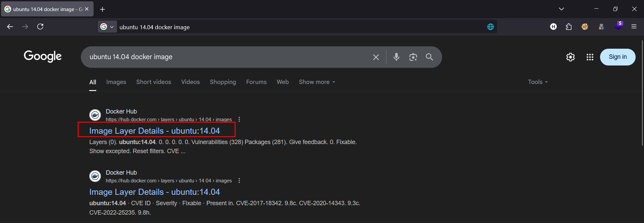The width and height of the screenshot is (644, 223).
Task: Switch to the Forums results tab
Action: coord(256,82)
